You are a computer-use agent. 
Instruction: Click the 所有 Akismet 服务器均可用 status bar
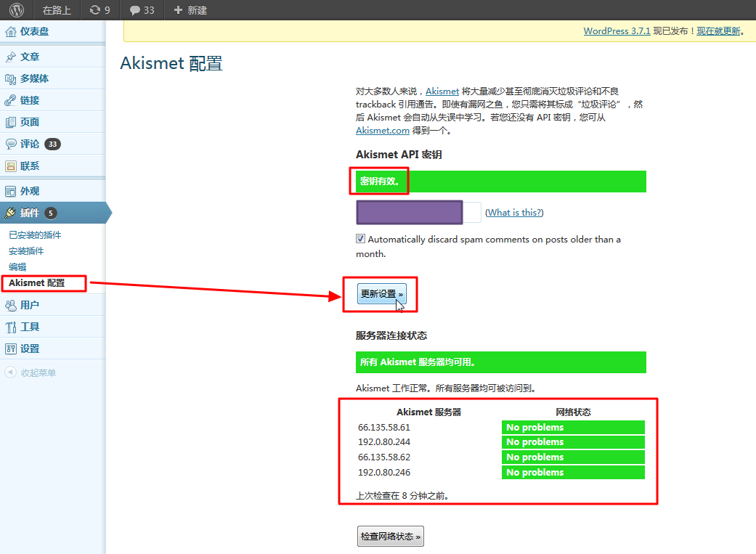point(501,362)
